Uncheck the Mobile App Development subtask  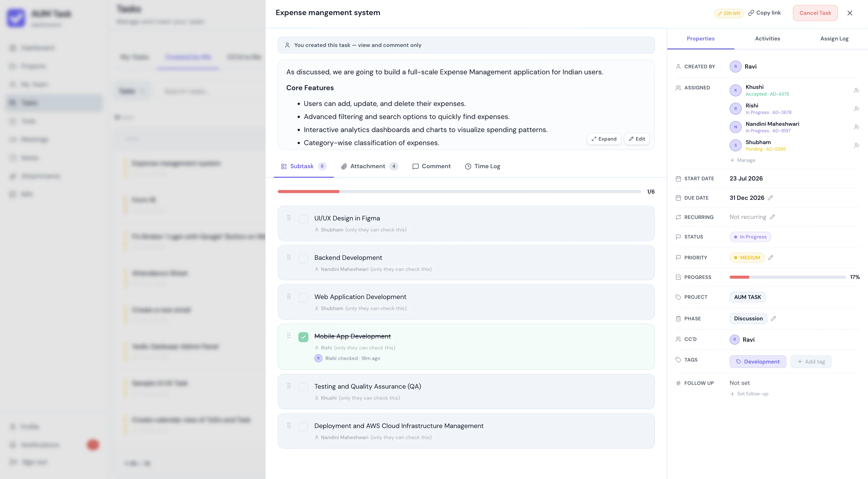tap(303, 337)
